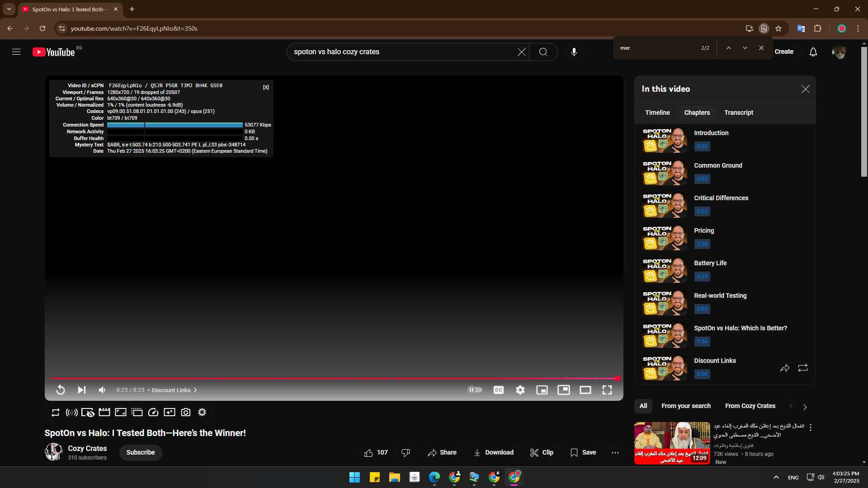
Task: Go to previous find-in-page match
Action: tap(728, 48)
